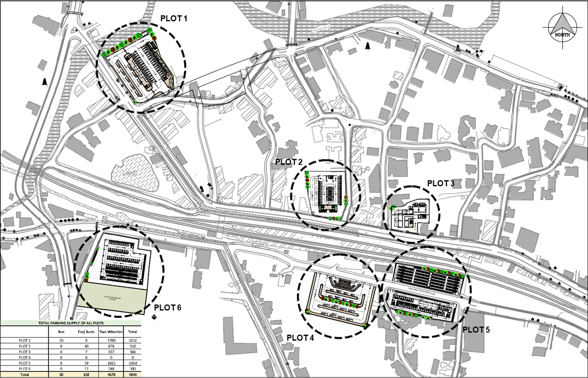Image resolution: width=588 pixels, height=378 pixels.
Task: Click the 'Car/ Auto' column header
Action: click(86, 332)
